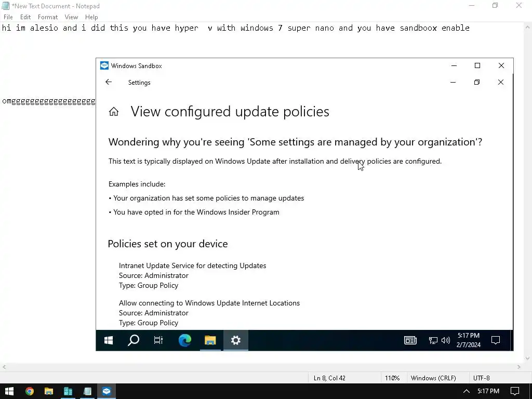Show hidden tray icons on the host taskbar

[x=466, y=391]
